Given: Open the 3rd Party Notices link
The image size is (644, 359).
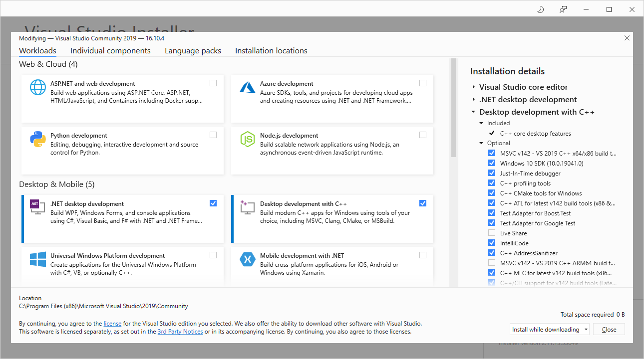Looking at the screenshot, I should 180,332.
